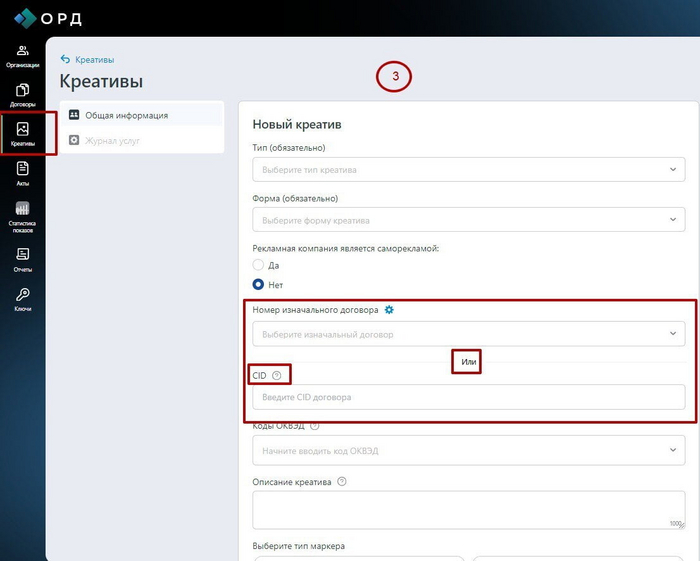Open the Ключи sidebar icon
Image resolution: width=700 pixels, height=561 pixels.
22,298
